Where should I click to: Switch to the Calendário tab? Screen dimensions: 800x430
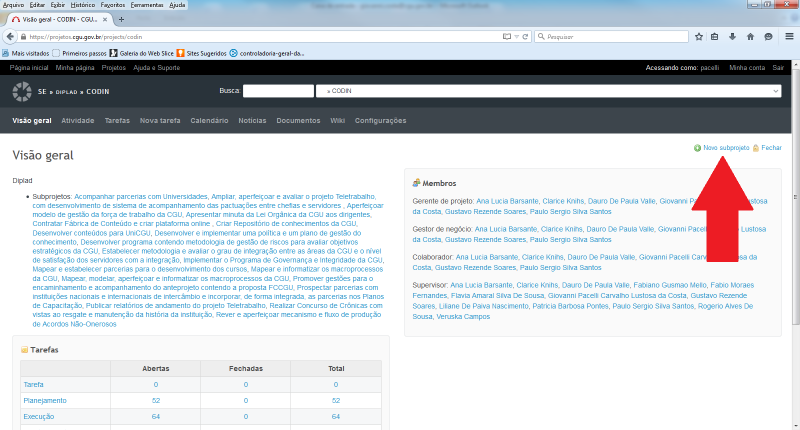click(x=209, y=120)
